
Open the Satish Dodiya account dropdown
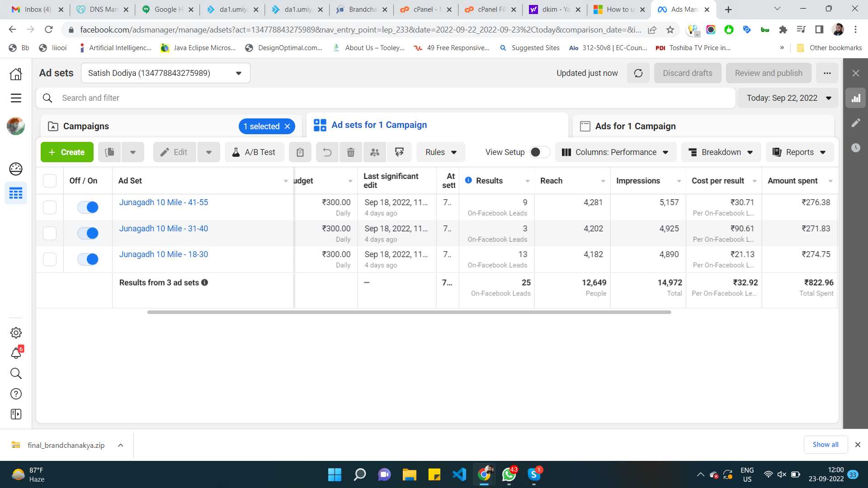[x=165, y=73]
